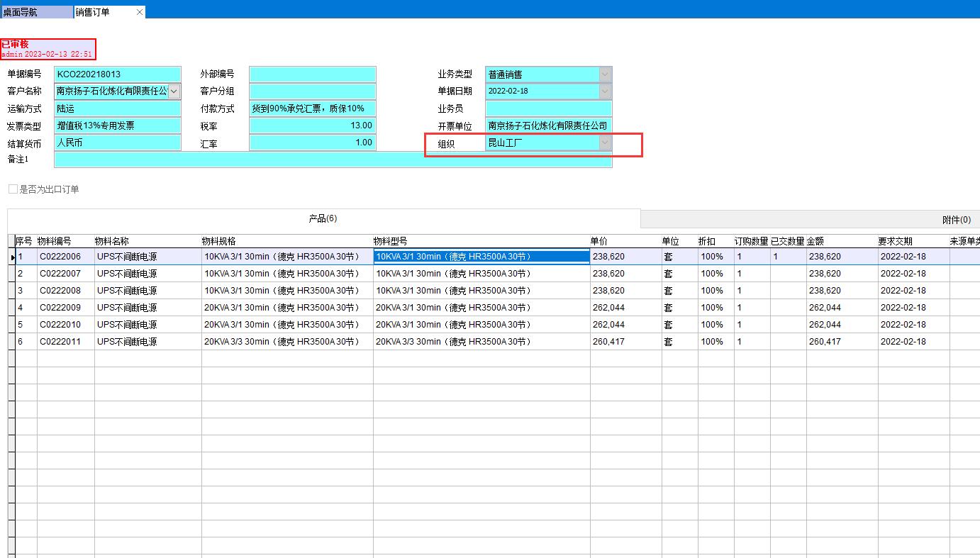Open the 组织 dropdown showing 昆山工厂
The width and height of the screenshot is (980, 558).
(x=604, y=143)
